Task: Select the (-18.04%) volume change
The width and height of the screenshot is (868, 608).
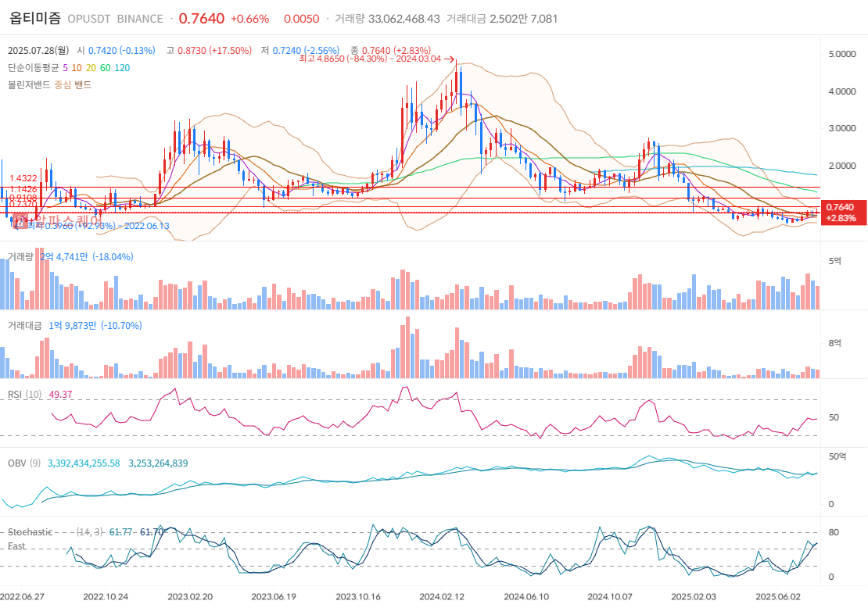Action: (113, 256)
